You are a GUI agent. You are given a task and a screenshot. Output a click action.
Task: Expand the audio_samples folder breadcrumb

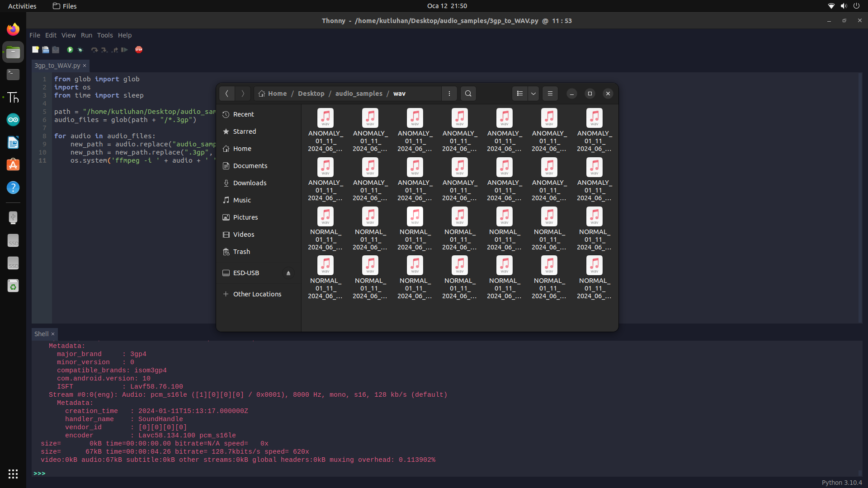click(359, 93)
